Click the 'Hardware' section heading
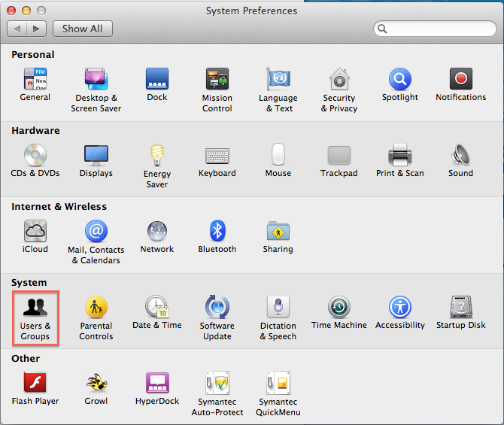Screen dimensions: 504x425 (35, 131)
